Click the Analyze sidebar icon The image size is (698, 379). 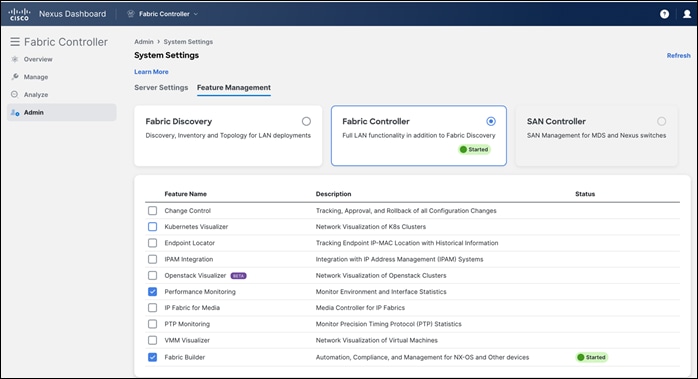tap(15, 94)
